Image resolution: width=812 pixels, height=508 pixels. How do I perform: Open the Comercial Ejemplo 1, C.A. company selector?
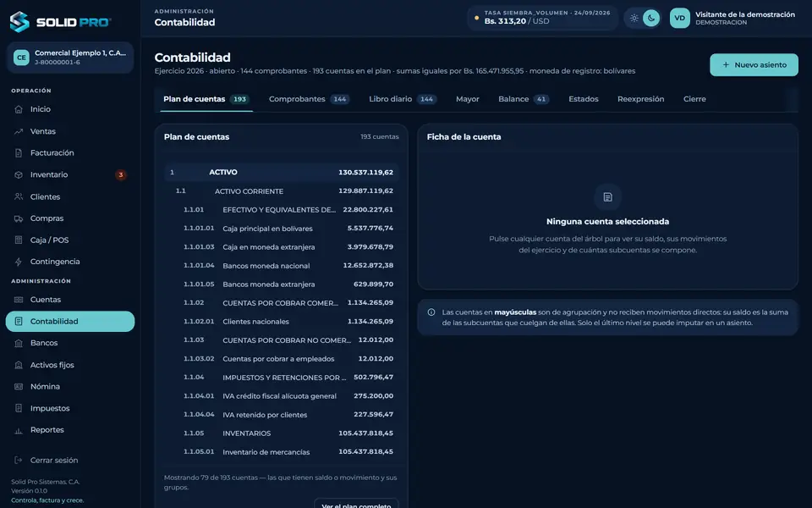point(70,58)
